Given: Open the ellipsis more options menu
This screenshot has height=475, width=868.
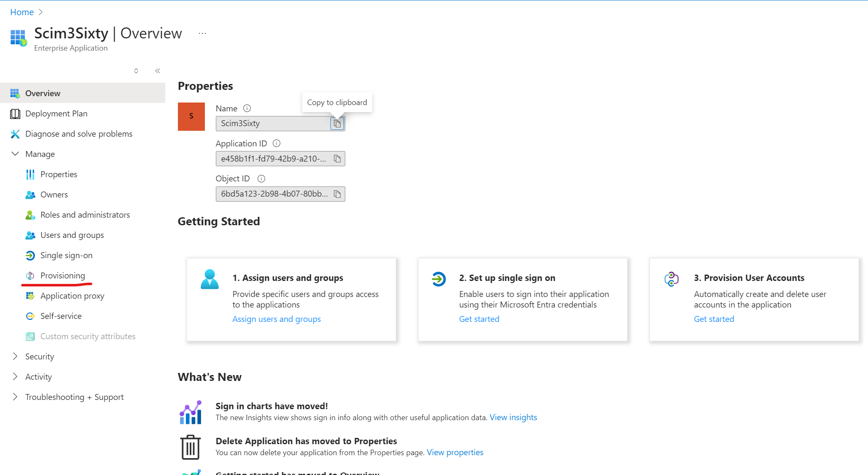Looking at the screenshot, I should 202,33.
